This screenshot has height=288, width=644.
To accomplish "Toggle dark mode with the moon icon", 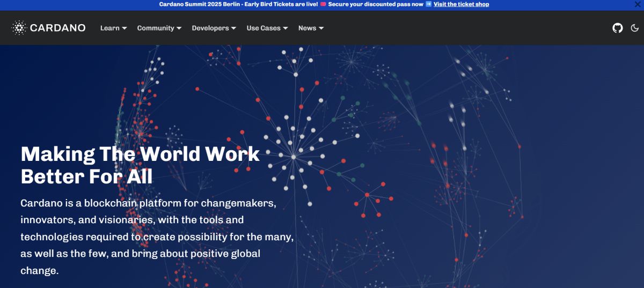I will [635, 28].
